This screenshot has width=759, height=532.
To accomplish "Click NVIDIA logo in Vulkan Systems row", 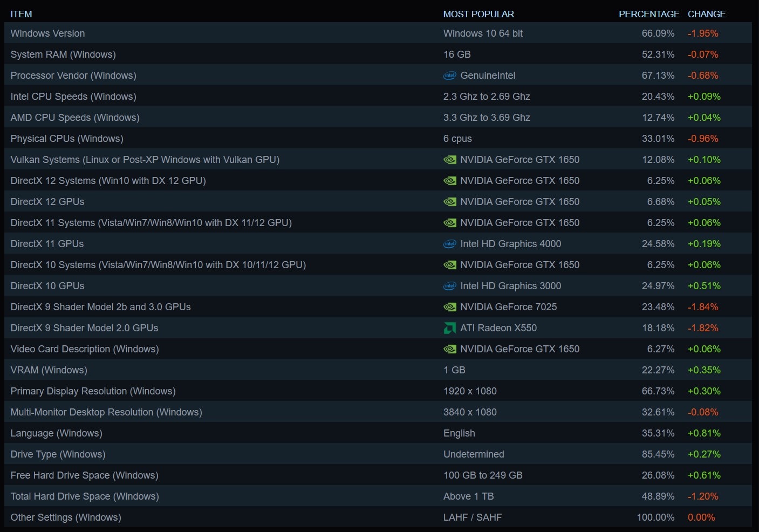I will (449, 160).
